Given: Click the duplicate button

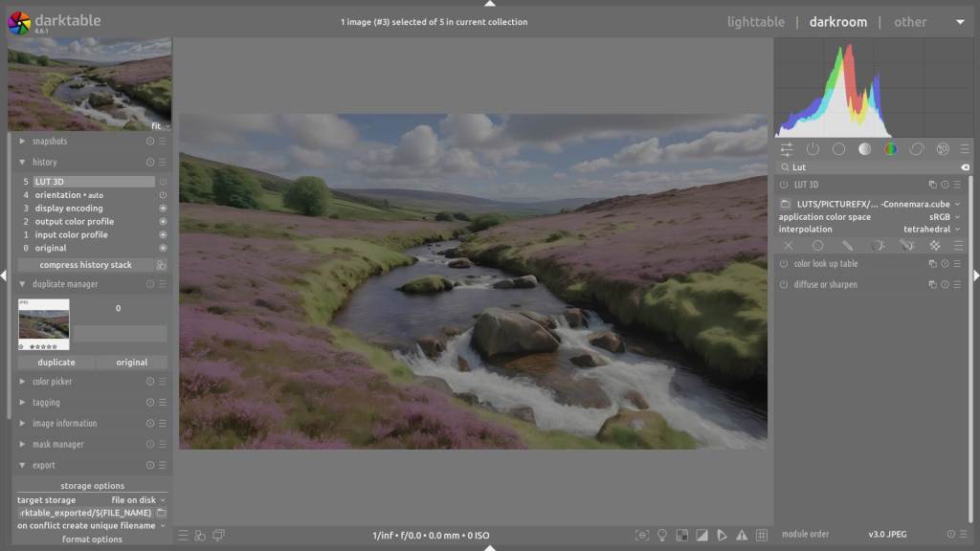Looking at the screenshot, I should click(x=56, y=363).
